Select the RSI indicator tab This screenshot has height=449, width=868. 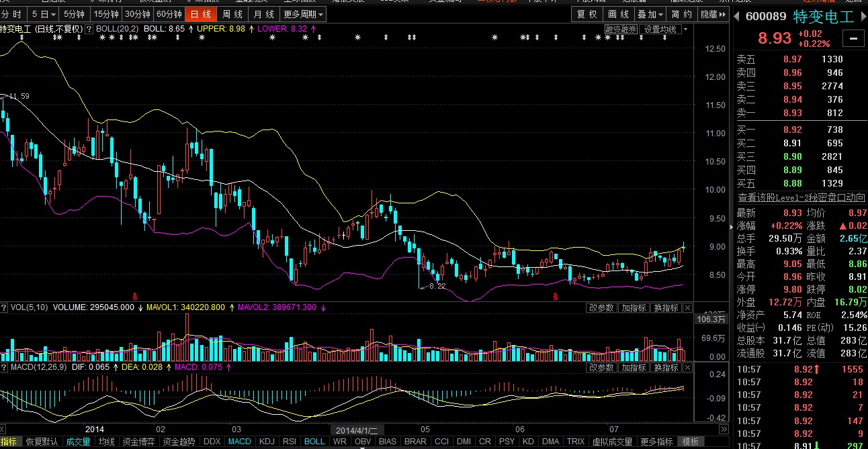click(x=290, y=442)
